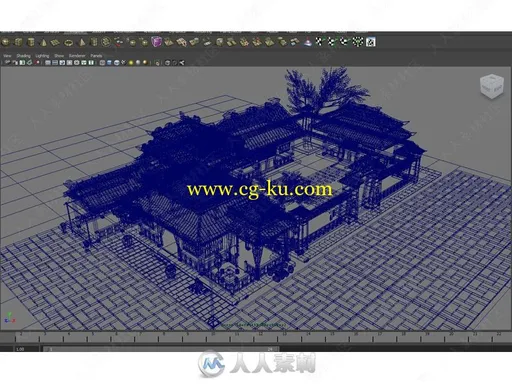Click frame 10 on the time slider

point(212,334)
